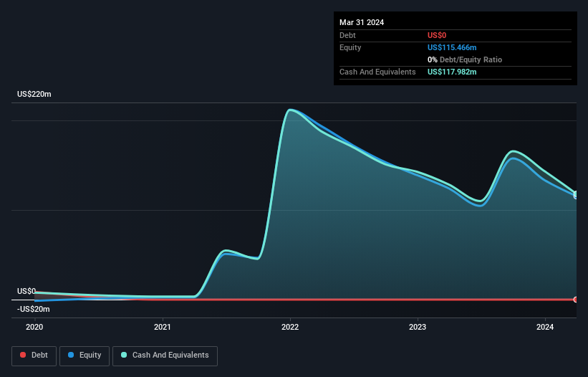Click the Debt row label in tooltip

coord(347,35)
